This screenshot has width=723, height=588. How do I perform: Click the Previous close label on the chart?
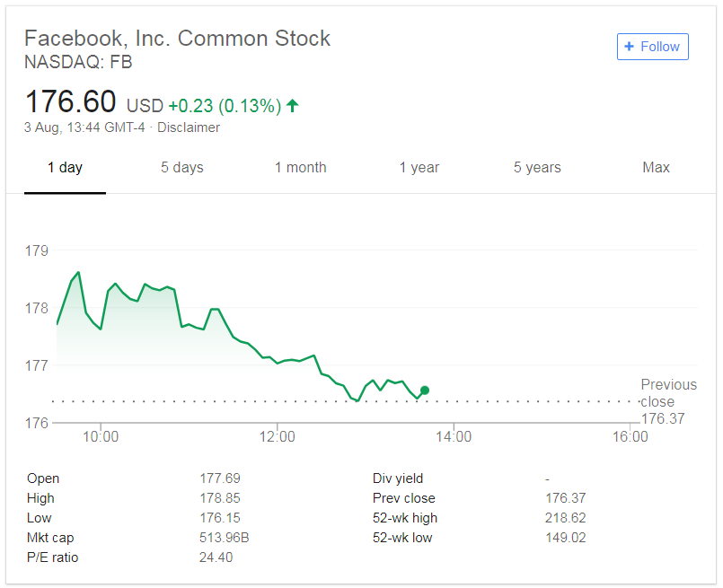[668, 392]
